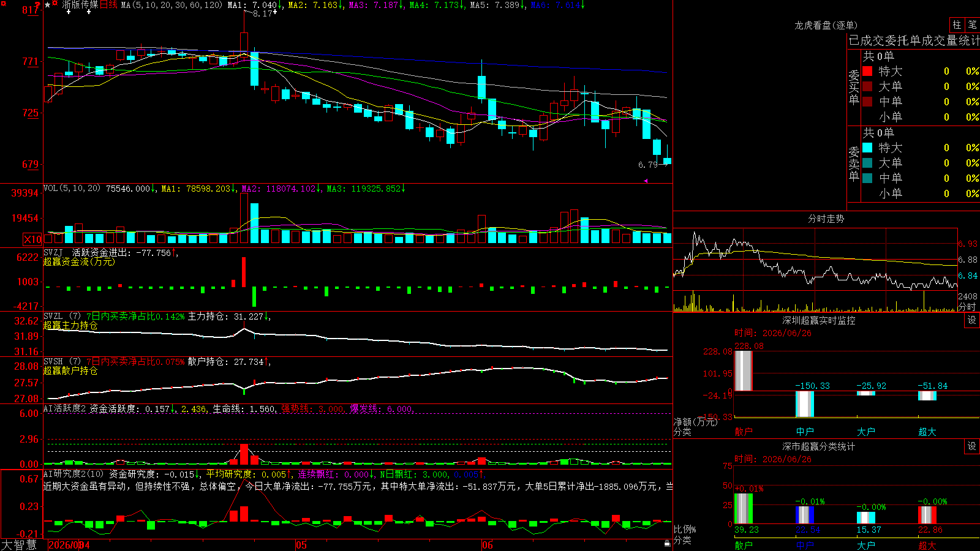Switch 龙虎看盘 to 柱 view
980x551 pixels.
click(957, 25)
